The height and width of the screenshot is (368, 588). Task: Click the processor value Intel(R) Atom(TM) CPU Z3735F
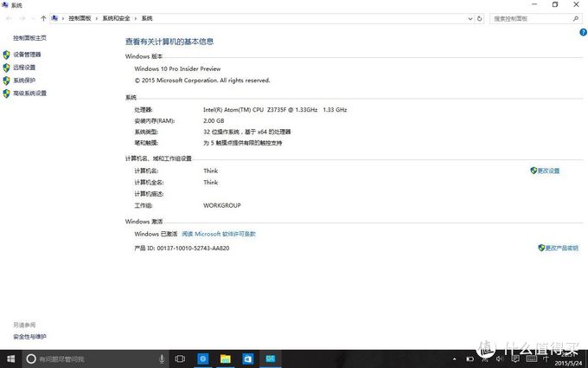click(275, 110)
